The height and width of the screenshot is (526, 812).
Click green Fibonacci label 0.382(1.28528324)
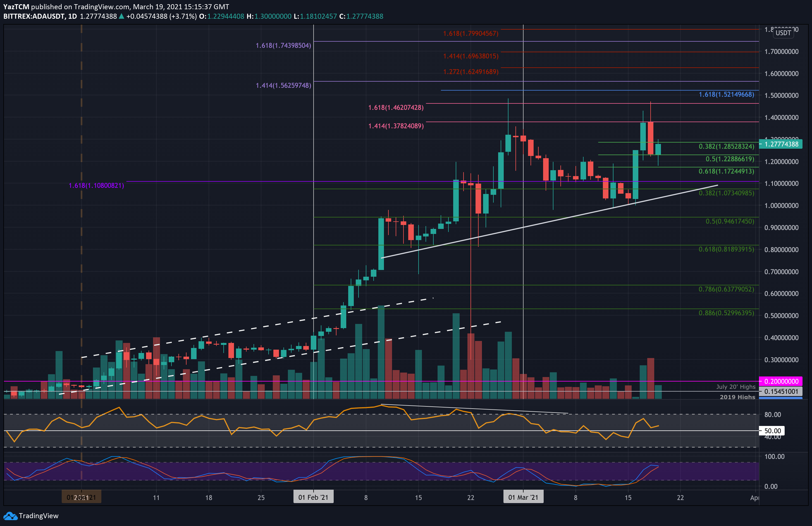tap(726, 146)
